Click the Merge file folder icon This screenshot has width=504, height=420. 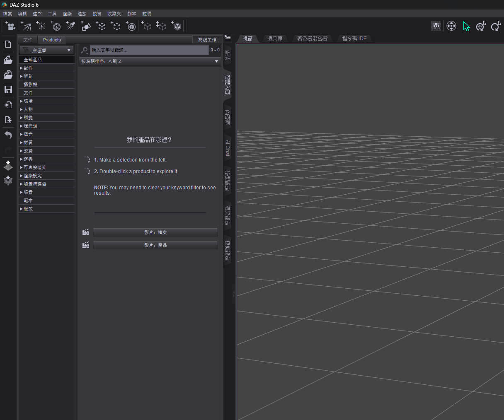point(8,75)
